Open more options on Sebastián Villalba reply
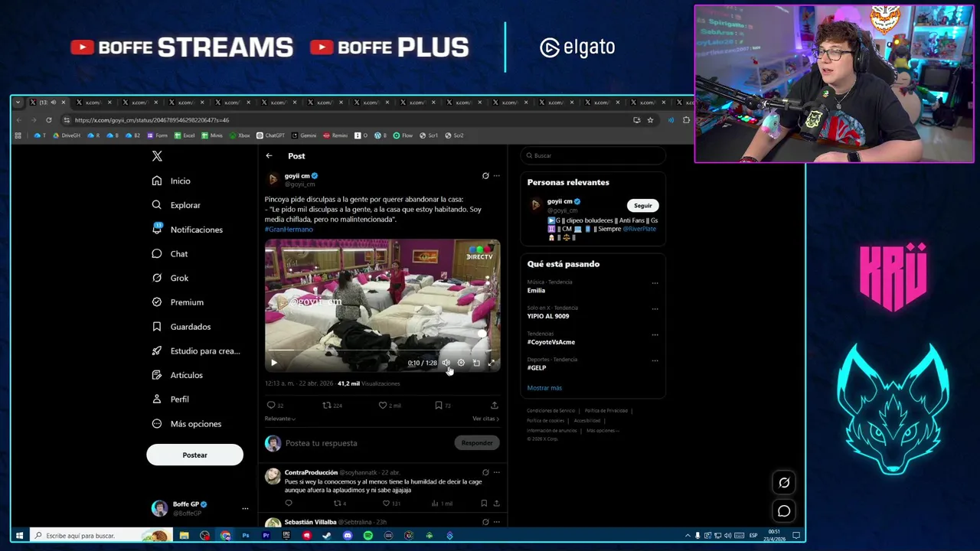980x551 pixels. click(x=496, y=522)
